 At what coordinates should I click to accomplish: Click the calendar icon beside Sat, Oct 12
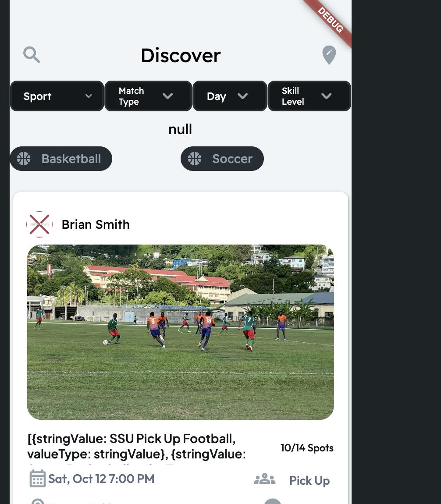37,479
